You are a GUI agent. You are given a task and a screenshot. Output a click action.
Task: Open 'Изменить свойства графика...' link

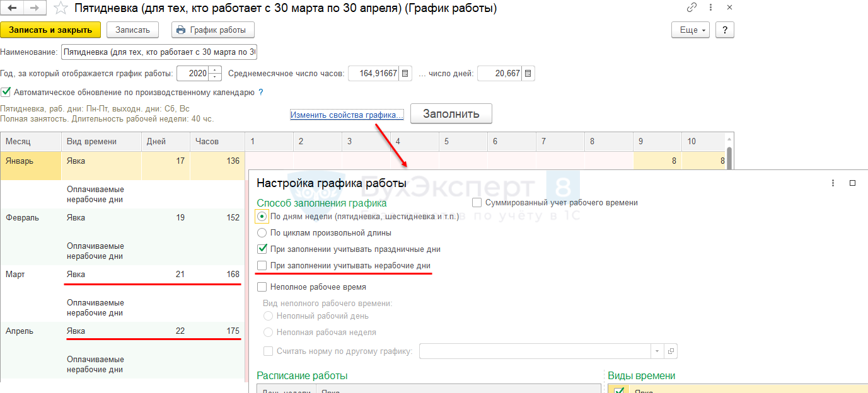click(346, 115)
